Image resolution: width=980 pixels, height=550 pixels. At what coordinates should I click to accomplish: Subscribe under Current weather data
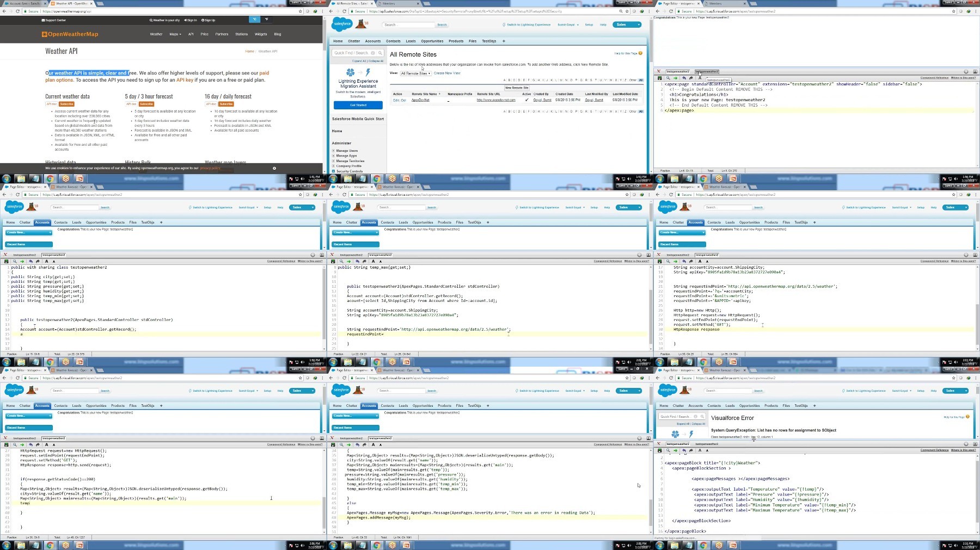[x=66, y=104]
